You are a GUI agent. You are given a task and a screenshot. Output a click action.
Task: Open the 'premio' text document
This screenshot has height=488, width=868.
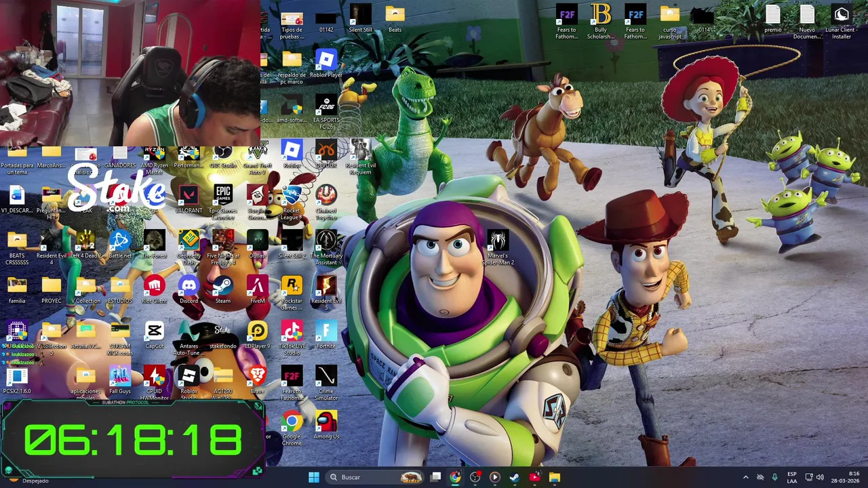pyautogui.click(x=773, y=19)
